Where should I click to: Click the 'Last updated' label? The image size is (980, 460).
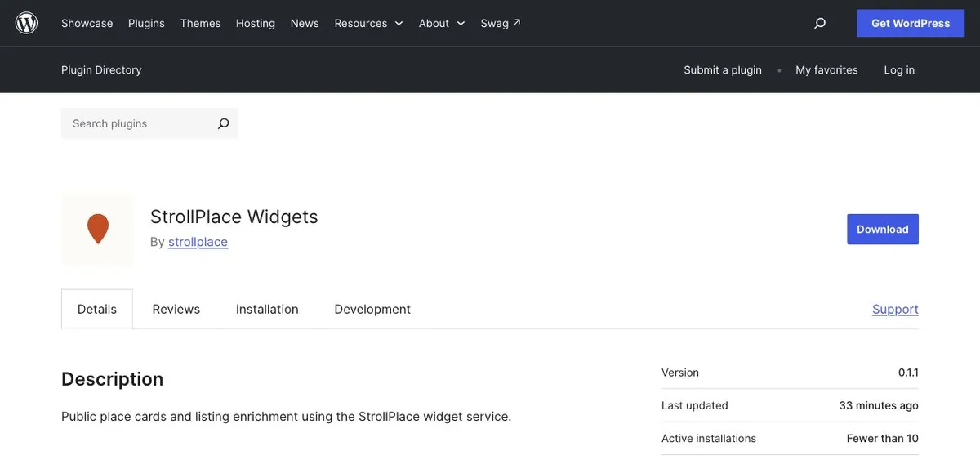695,405
